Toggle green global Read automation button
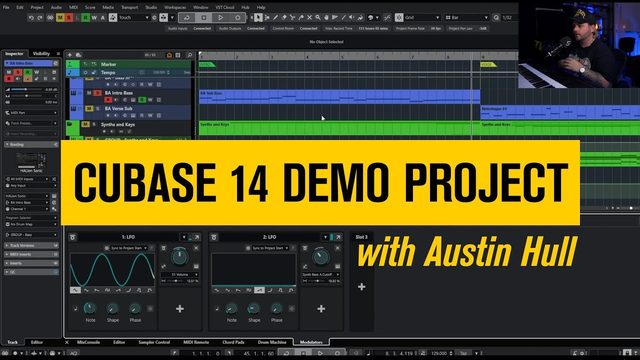The height and width of the screenshot is (360, 640). (x=86, y=18)
